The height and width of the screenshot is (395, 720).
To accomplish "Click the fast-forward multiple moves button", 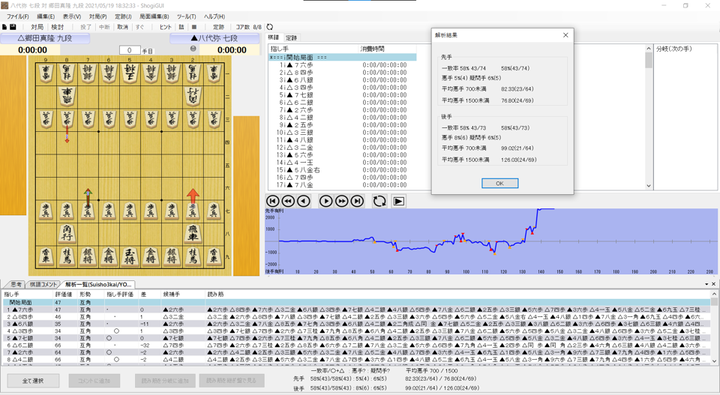I will [341, 201].
